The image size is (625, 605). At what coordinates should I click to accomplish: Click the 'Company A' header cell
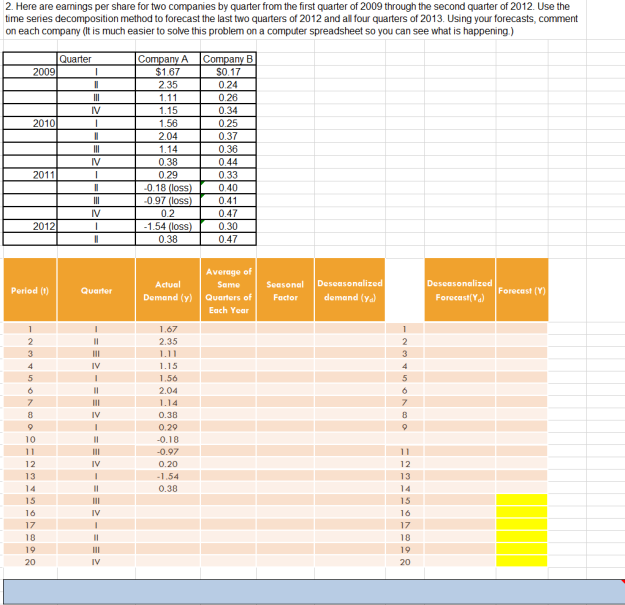coord(168,59)
